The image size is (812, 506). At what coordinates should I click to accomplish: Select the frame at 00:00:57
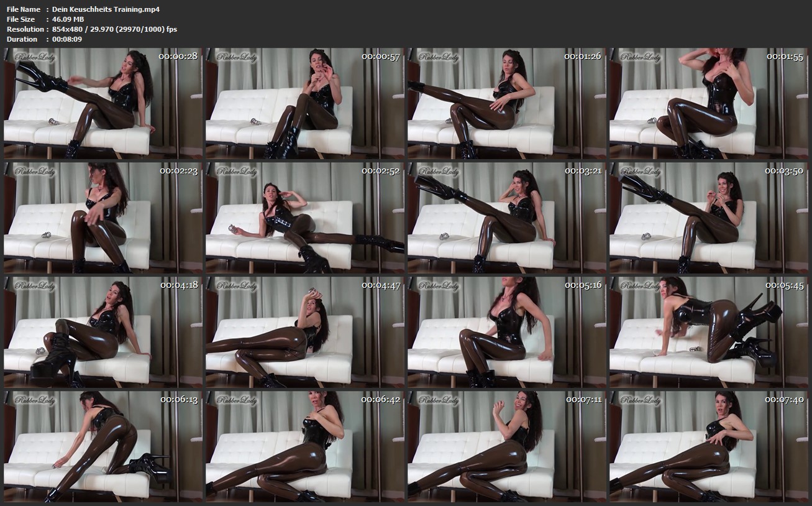coord(305,103)
